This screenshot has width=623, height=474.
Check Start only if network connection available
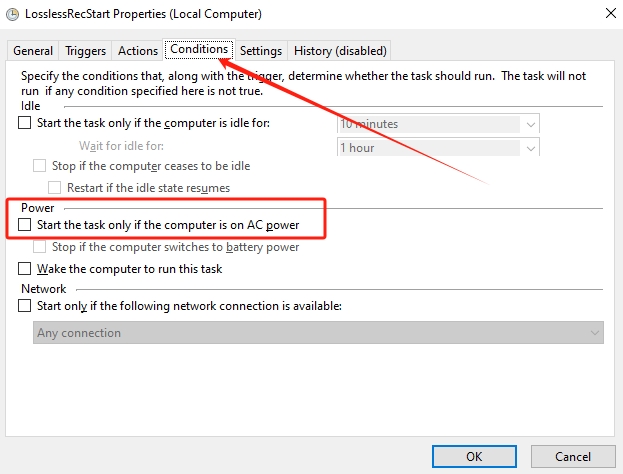click(x=25, y=306)
